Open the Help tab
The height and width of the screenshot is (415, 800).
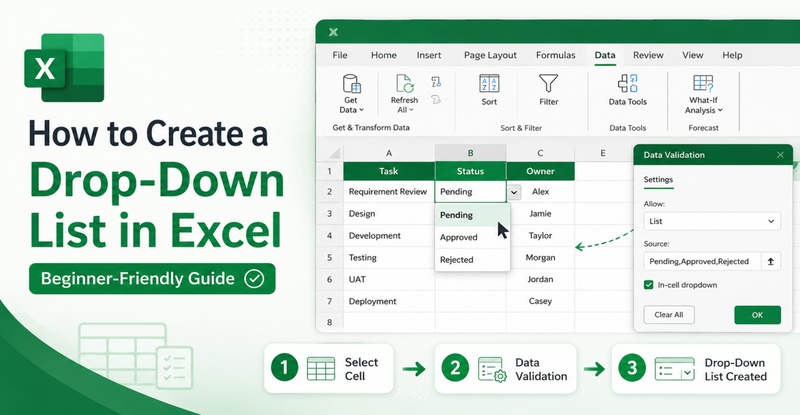pos(732,55)
